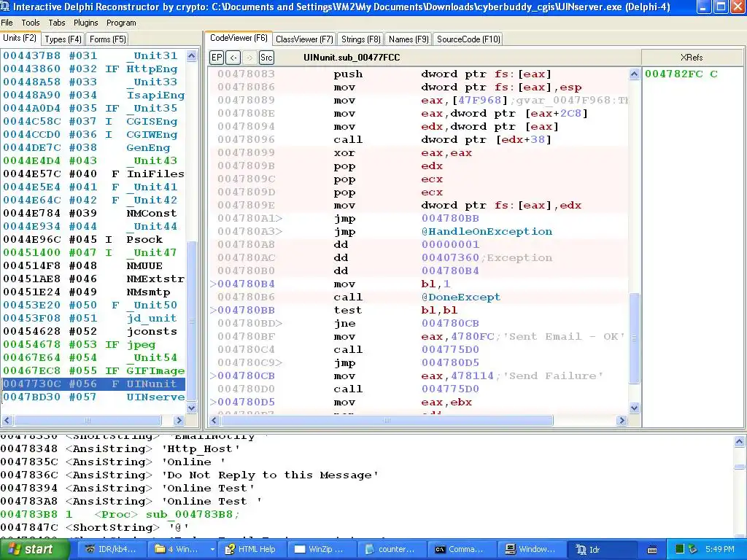Open the Strings (F8) tab
Screen dimensions: 747x560
pyautogui.click(x=360, y=39)
